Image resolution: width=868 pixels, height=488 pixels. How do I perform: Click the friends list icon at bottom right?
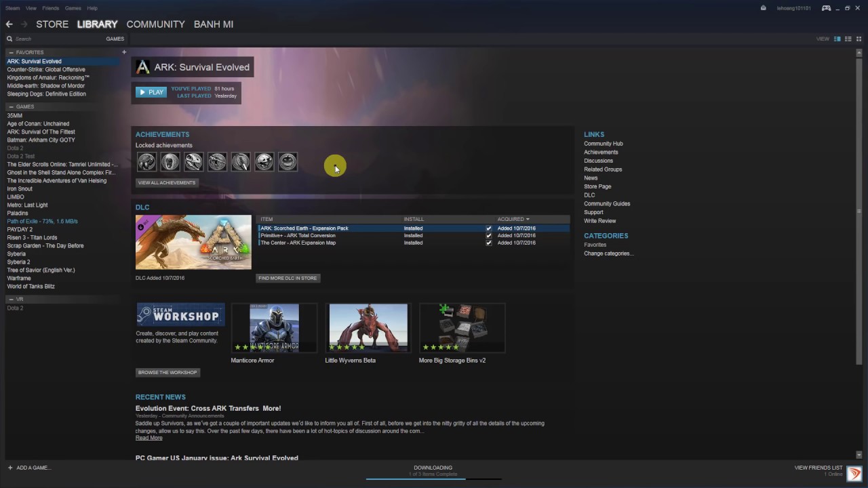[854, 474]
